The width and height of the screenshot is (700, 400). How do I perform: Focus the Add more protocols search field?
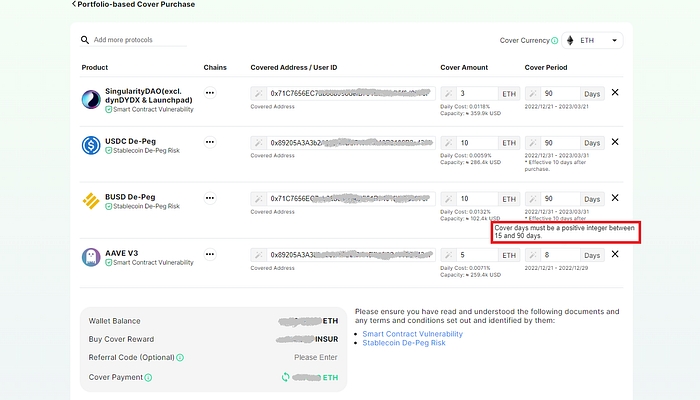[139, 40]
